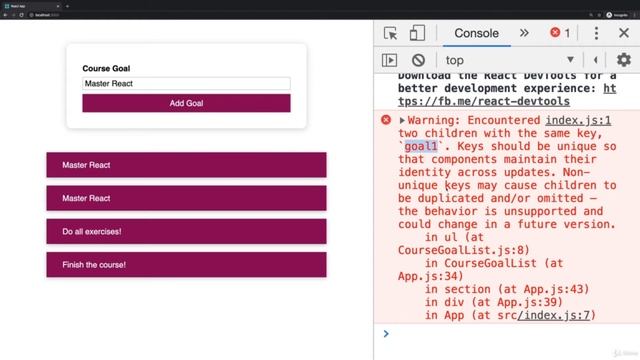Viewport: 640px width, 360px height.
Task: Open the top context dropdown
Action: tap(510, 60)
